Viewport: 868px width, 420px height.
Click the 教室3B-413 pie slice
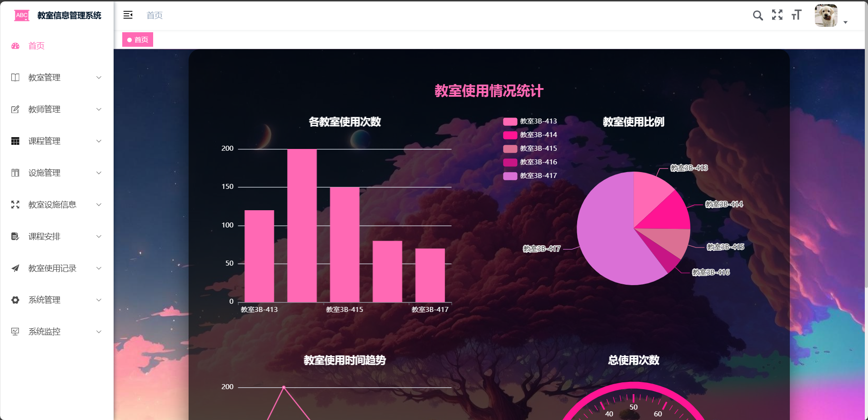click(648, 193)
